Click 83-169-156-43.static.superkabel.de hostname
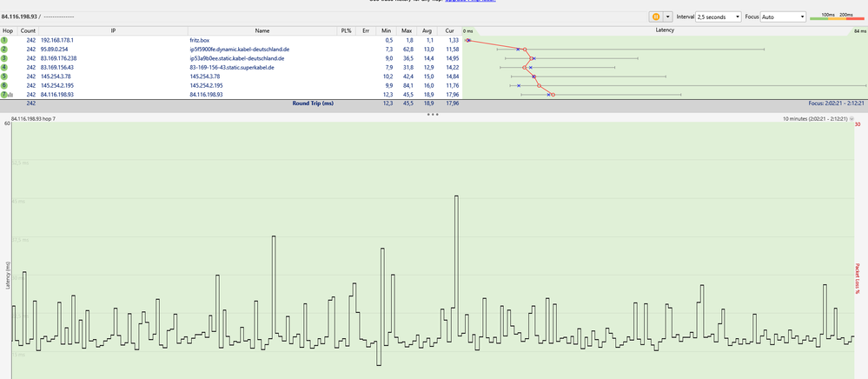Image resolution: width=868 pixels, height=379 pixels. tap(233, 68)
